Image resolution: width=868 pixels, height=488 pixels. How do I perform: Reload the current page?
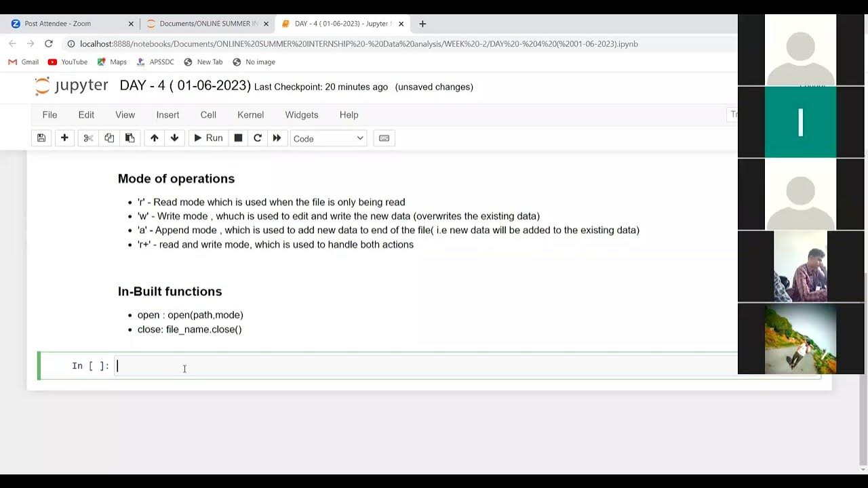point(48,44)
